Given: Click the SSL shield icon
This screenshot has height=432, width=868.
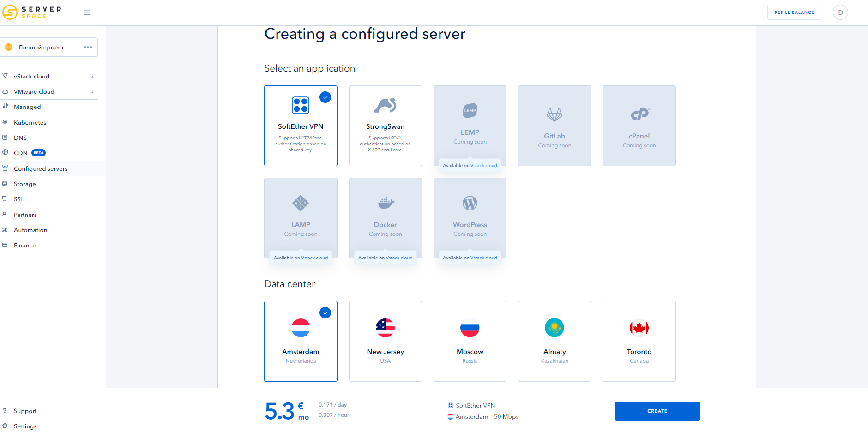Looking at the screenshot, I should (x=5, y=198).
